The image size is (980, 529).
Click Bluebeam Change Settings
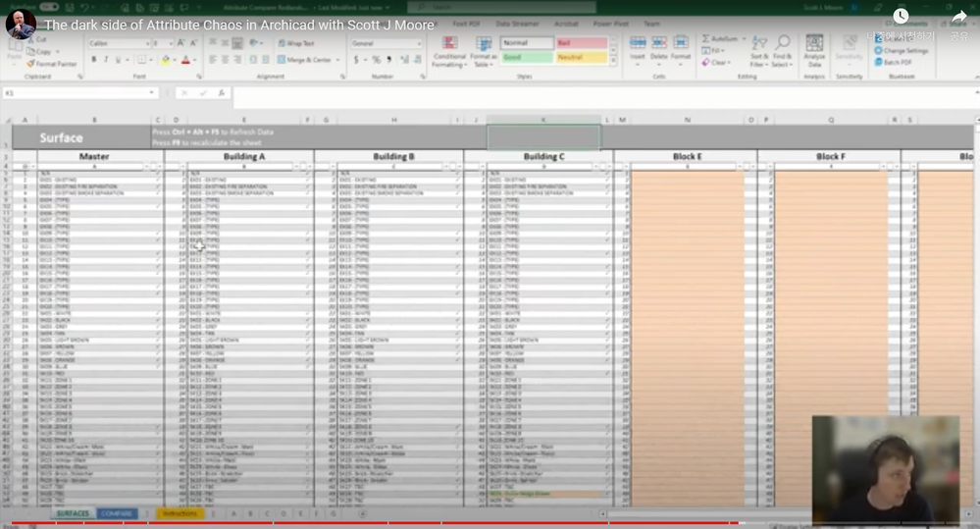pos(902,51)
